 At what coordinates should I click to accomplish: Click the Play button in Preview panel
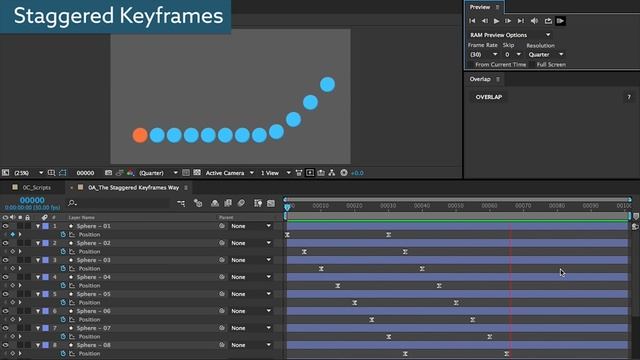[x=496, y=21]
